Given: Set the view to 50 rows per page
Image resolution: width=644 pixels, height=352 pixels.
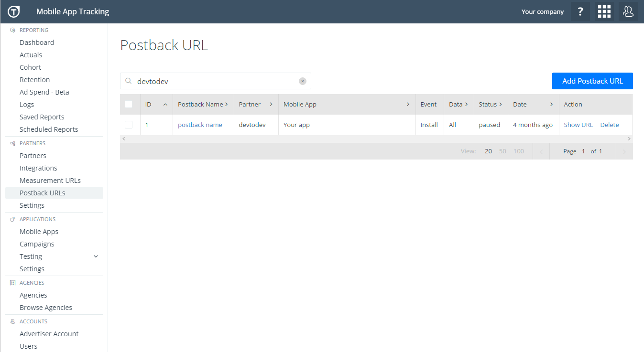Looking at the screenshot, I should pyautogui.click(x=502, y=151).
